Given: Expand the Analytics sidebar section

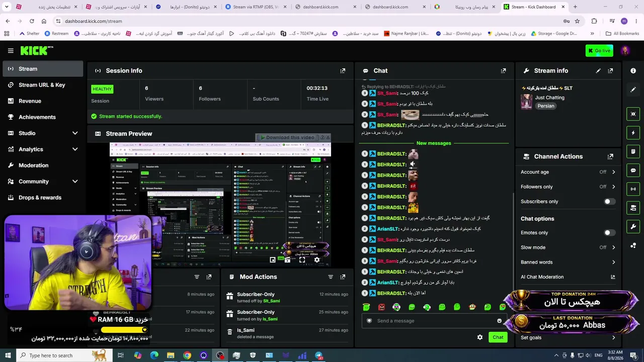Looking at the screenshot, I should pos(42,149).
